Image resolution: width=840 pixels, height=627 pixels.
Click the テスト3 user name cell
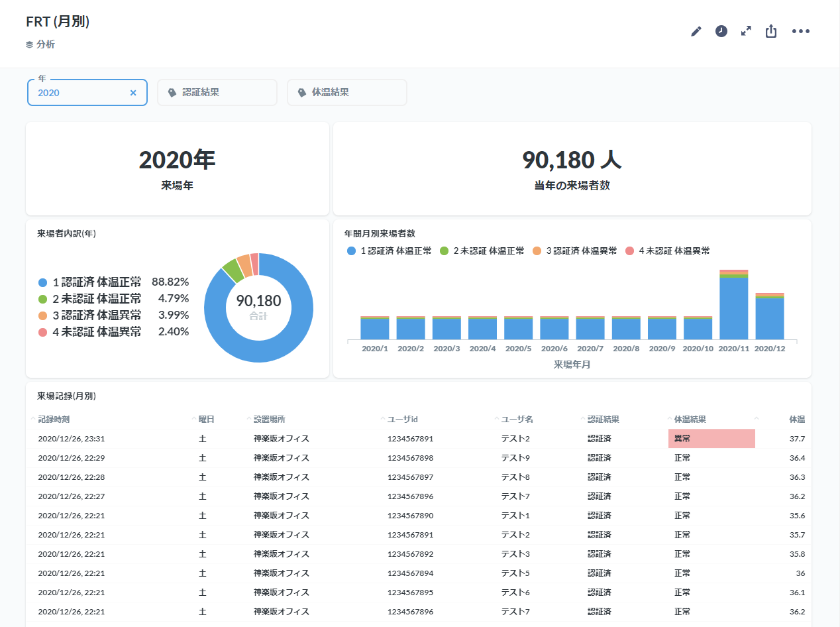[515, 554]
